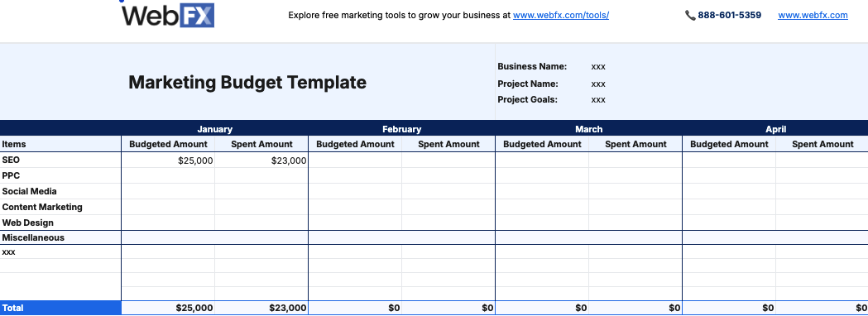Click April Budgeted Amount header
The height and width of the screenshot is (316, 868).
click(729, 144)
